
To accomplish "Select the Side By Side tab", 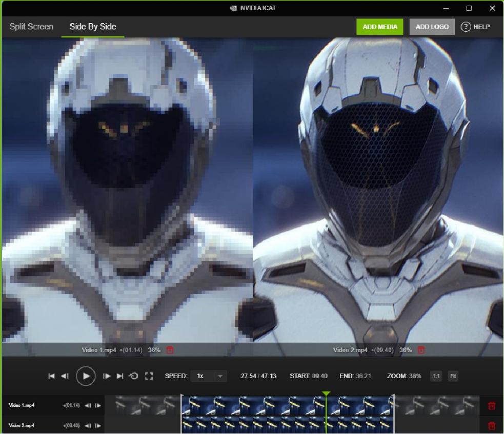I will coord(93,27).
